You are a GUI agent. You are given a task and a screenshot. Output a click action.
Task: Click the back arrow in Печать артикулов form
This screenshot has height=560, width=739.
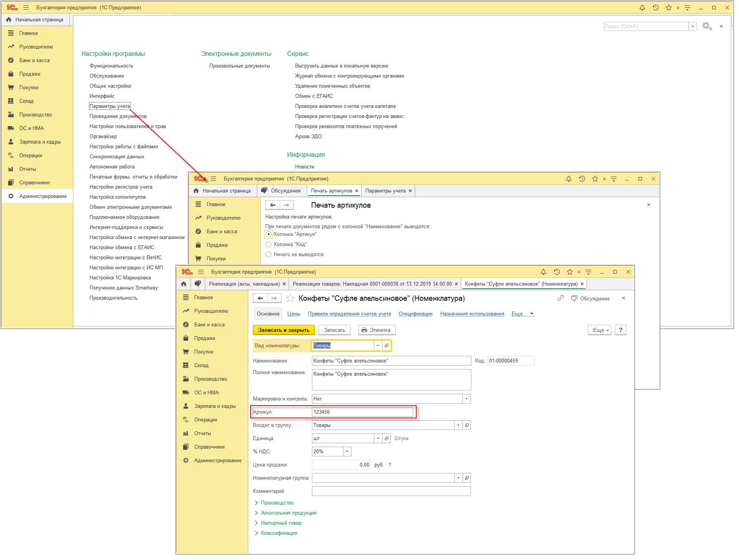[x=273, y=205]
